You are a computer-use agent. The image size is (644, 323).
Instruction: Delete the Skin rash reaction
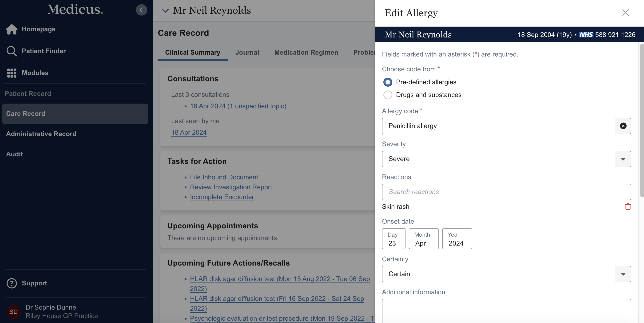pyautogui.click(x=628, y=207)
